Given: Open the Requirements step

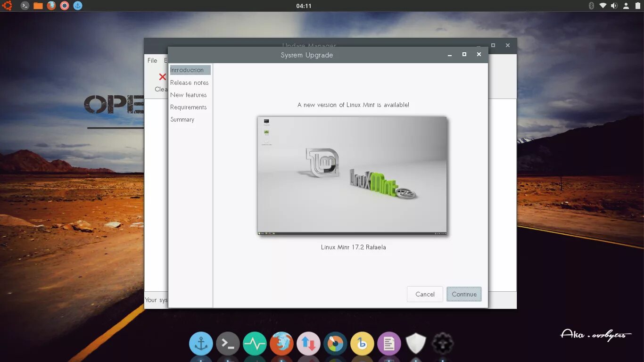Looking at the screenshot, I should tap(189, 107).
